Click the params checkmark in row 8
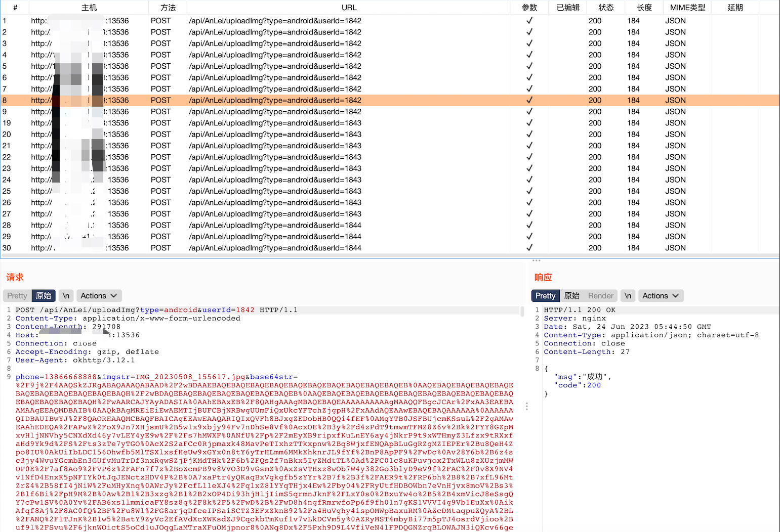The image size is (780, 532). tap(529, 100)
